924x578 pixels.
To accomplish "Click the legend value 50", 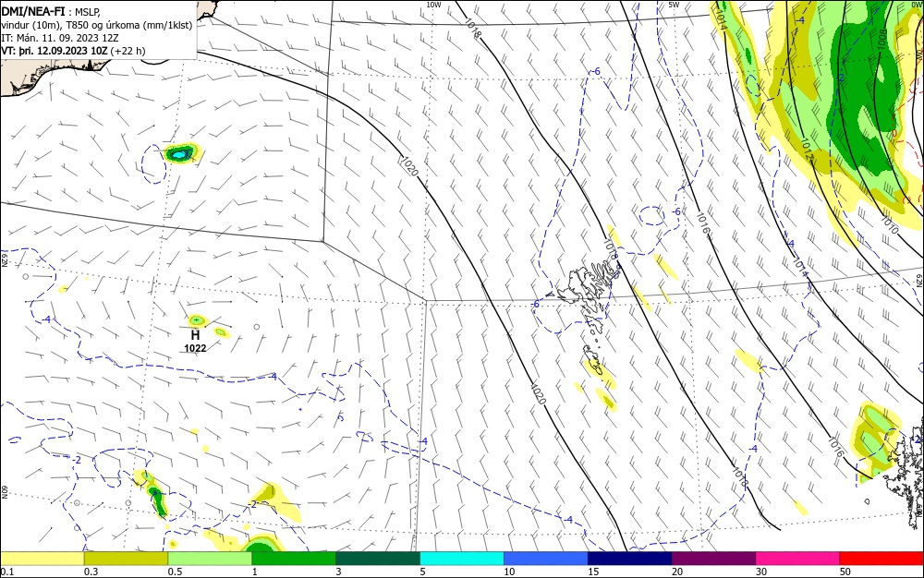I will 845,572.
